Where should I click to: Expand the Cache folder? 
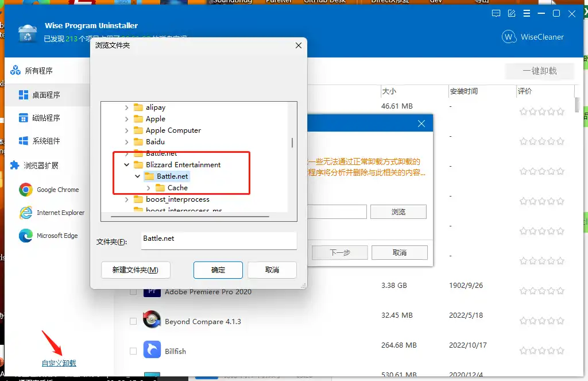[149, 188]
